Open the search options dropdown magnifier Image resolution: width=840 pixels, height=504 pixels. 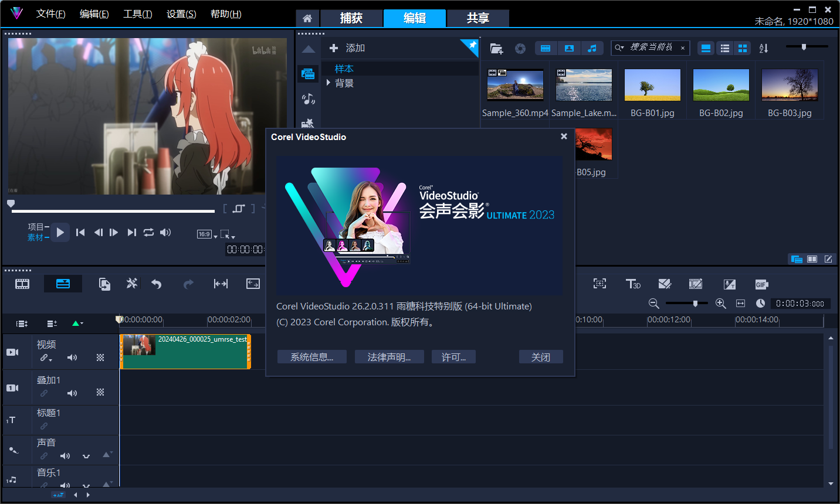click(x=619, y=48)
